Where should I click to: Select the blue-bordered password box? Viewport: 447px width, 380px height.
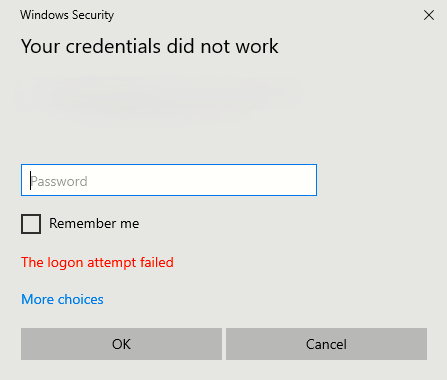tap(169, 180)
